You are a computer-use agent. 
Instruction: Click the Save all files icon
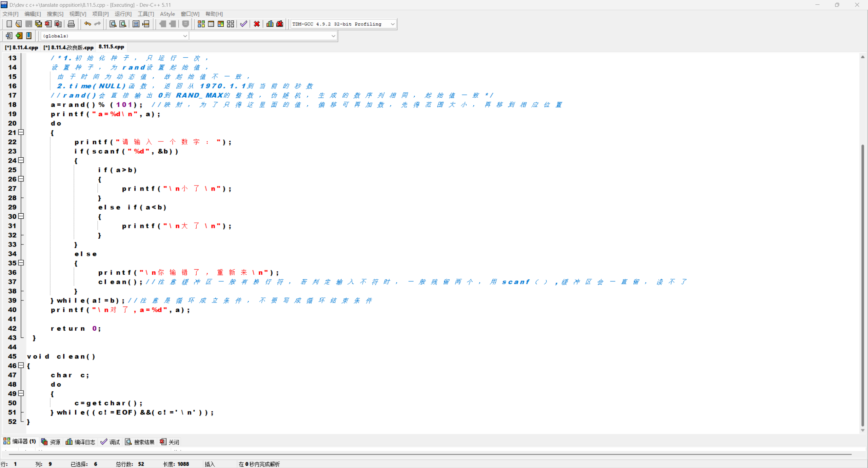[x=39, y=24]
